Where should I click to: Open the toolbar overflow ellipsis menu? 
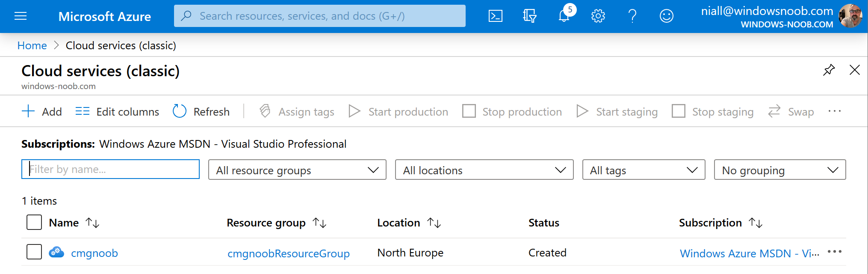[835, 111]
